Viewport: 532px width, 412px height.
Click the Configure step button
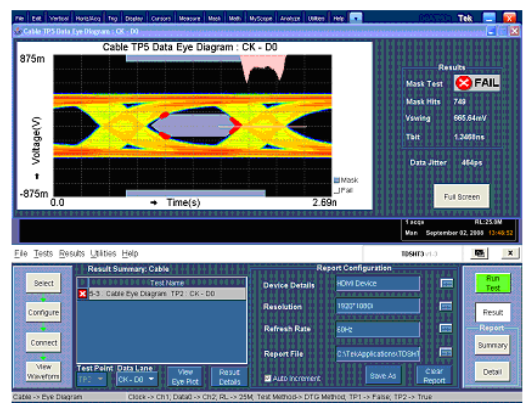click(43, 312)
